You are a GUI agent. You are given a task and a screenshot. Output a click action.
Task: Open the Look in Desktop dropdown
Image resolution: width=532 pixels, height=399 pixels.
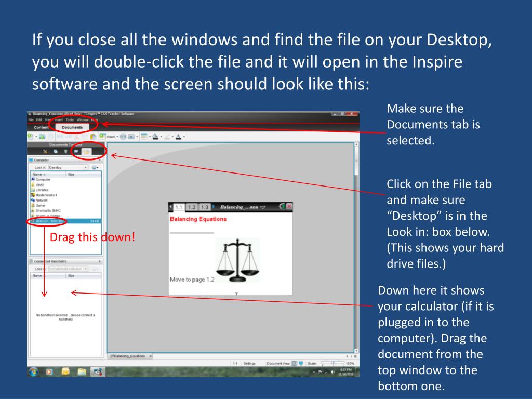(68, 167)
